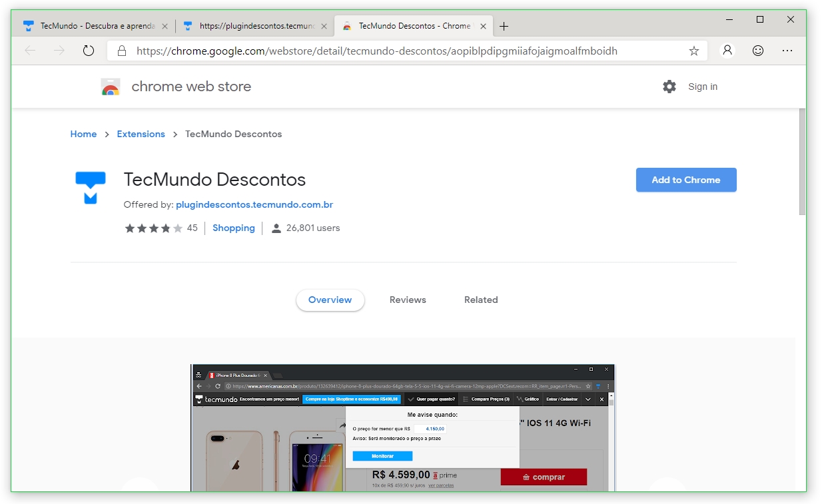Screen dimensions: 822x504
Task: Click the TecMundo Descontos title heading
Action: click(x=214, y=180)
